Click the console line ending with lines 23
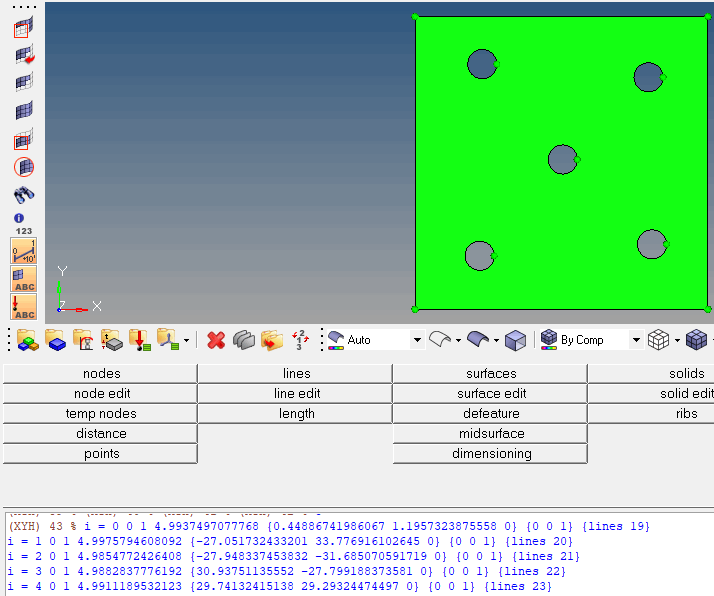The image size is (714, 596). pyautogui.click(x=280, y=586)
